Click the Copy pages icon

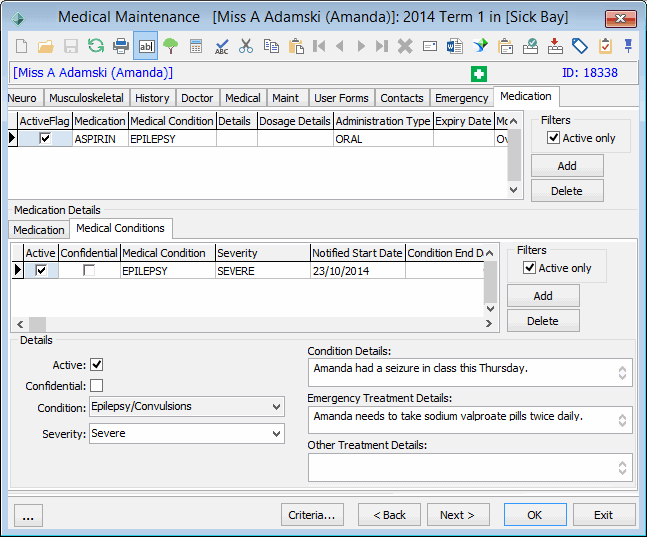click(x=271, y=46)
